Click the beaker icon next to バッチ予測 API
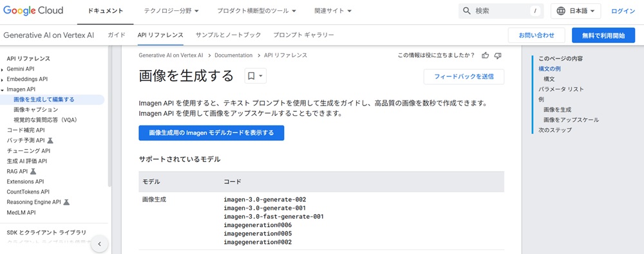The width and height of the screenshot is (644, 254). point(50,140)
